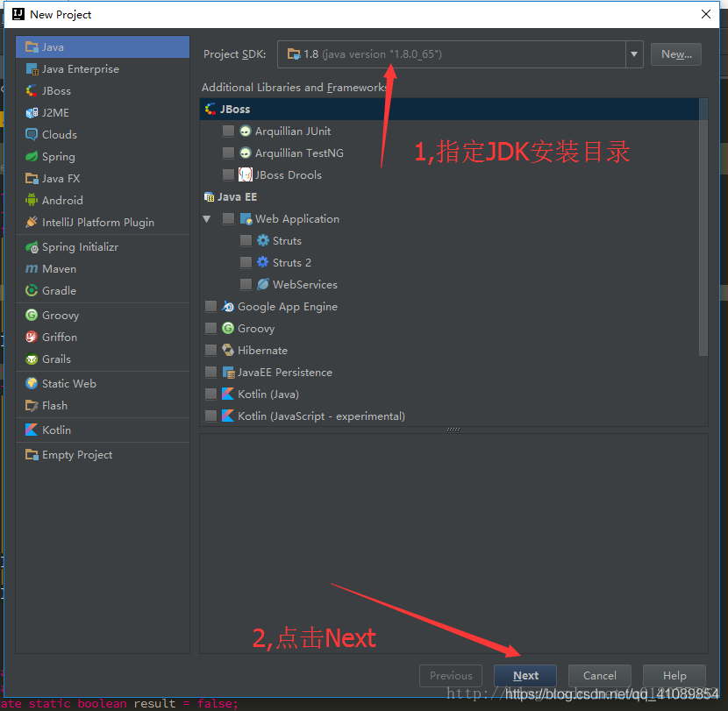728x711 pixels.
Task: Click the 'Arquillian JUnit' label
Action: point(293,132)
